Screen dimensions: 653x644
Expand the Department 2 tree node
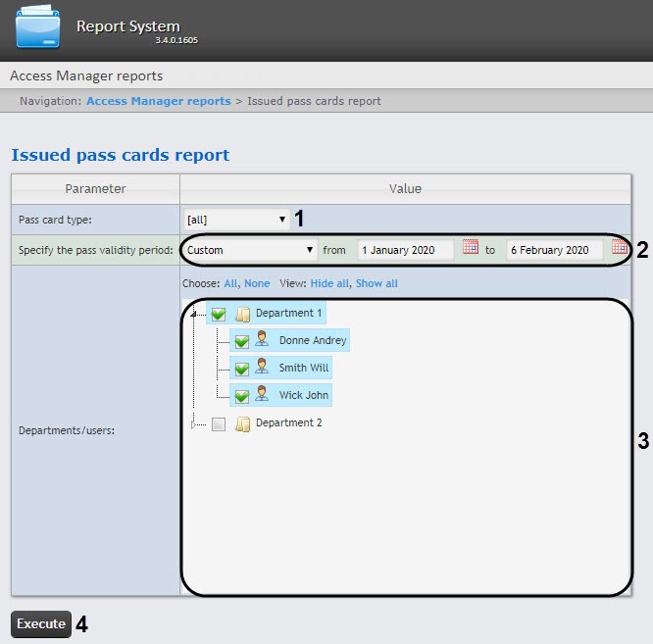tap(193, 424)
